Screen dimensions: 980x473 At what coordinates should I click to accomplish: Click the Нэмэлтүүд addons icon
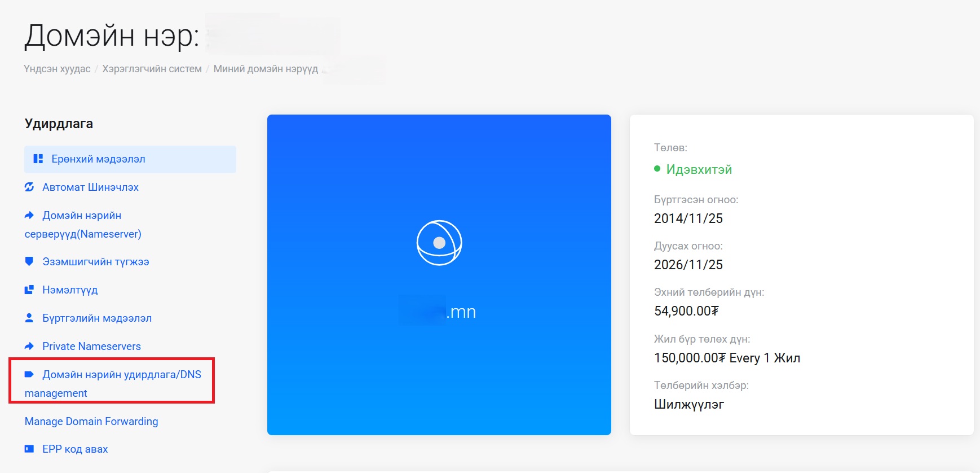tap(29, 290)
